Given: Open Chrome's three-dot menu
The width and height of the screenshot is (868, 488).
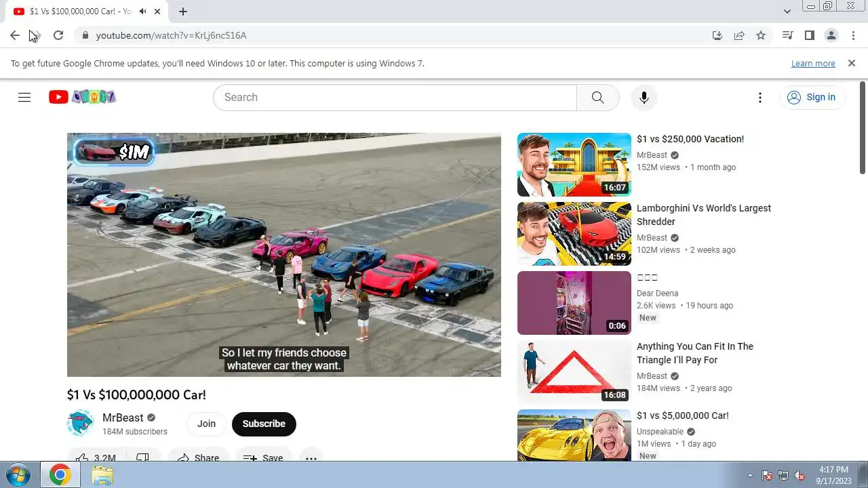Looking at the screenshot, I should click(x=852, y=35).
